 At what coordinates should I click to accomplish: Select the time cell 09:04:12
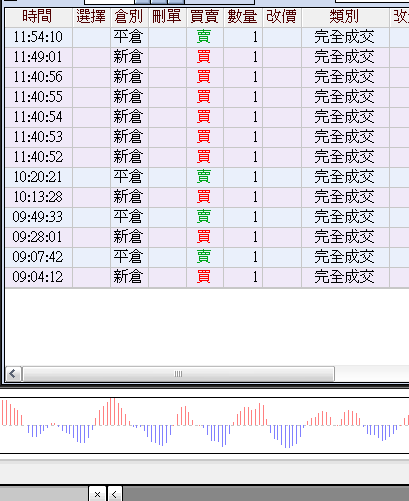[38, 277]
